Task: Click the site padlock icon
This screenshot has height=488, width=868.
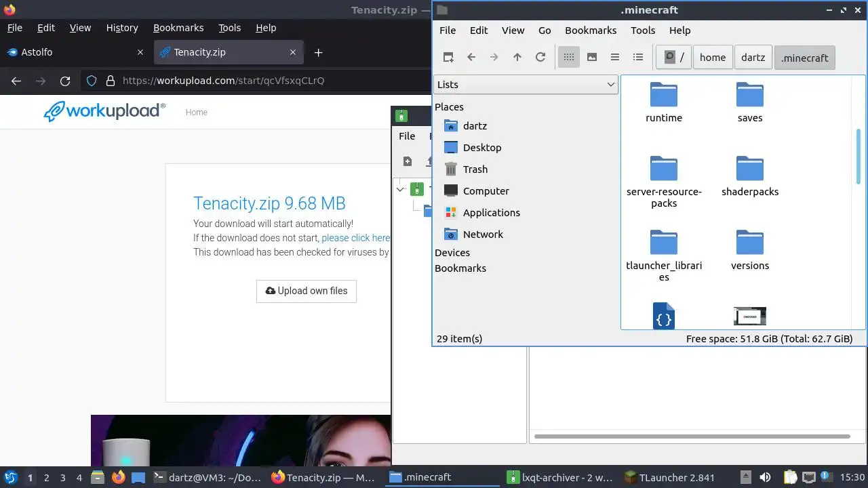Action: click(111, 81)
